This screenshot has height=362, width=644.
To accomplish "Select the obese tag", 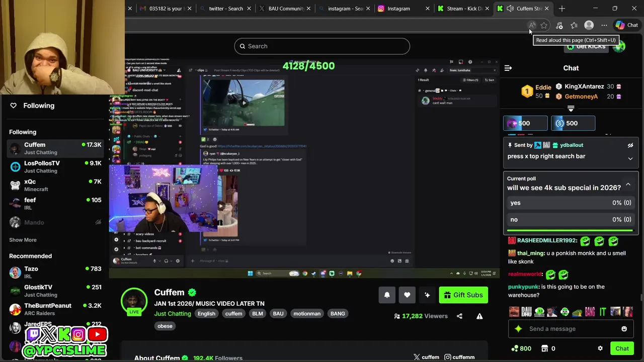I will click(165, 326).
